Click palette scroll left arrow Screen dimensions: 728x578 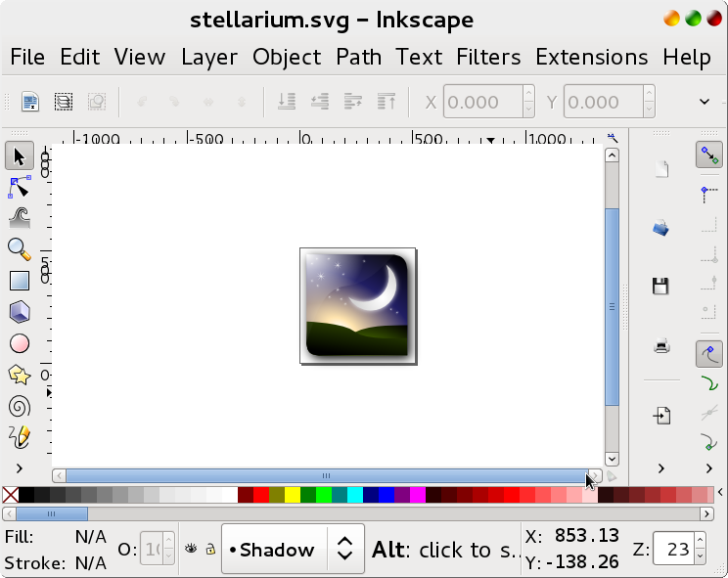pyautogui.click(x=9, y=514)
